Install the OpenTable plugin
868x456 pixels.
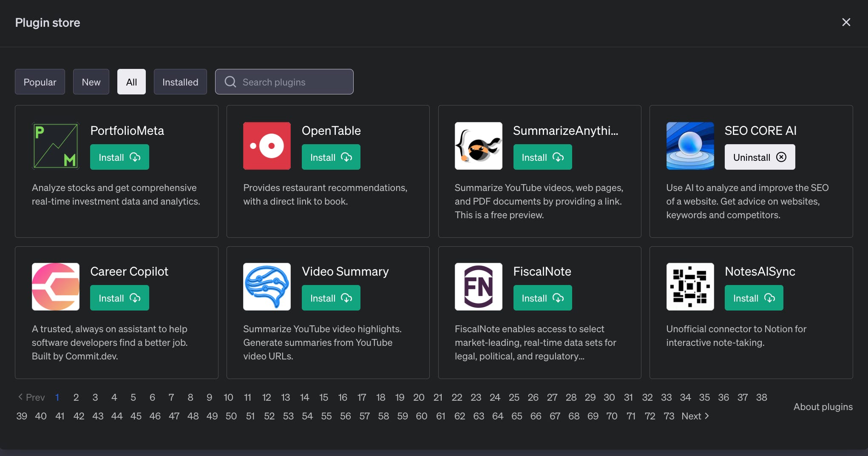(x=331, y=157)
